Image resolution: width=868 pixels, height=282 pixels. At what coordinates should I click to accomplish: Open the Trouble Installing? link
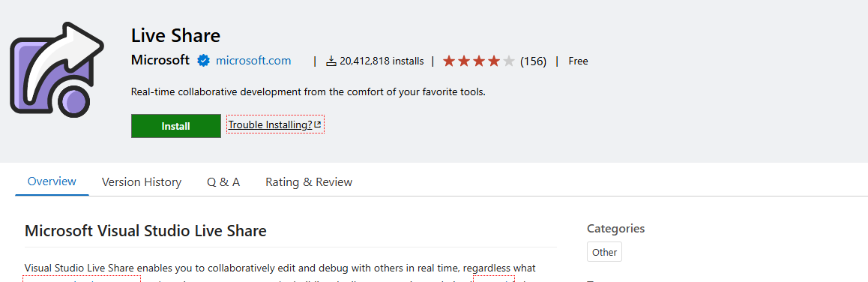[x=275, y=124]
